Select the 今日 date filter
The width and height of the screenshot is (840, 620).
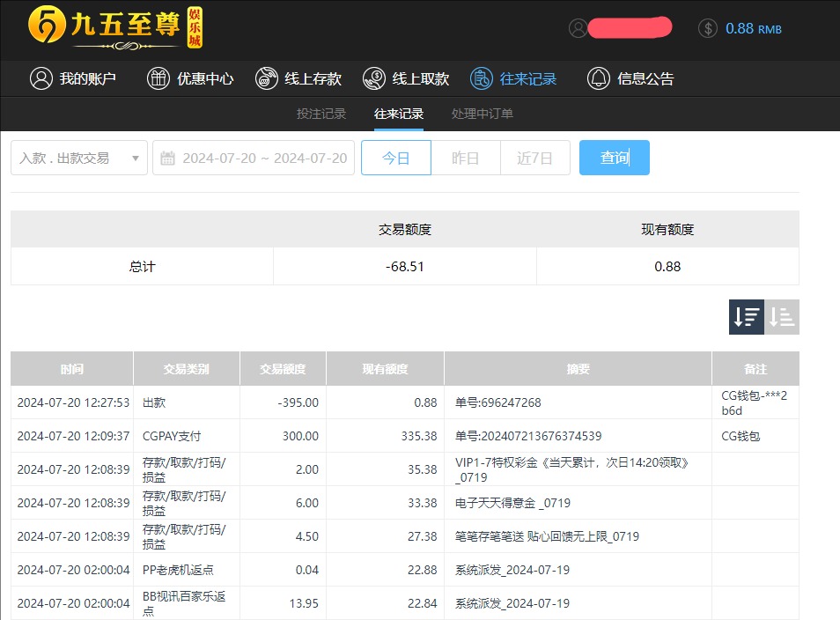click(x=395, y=158)
